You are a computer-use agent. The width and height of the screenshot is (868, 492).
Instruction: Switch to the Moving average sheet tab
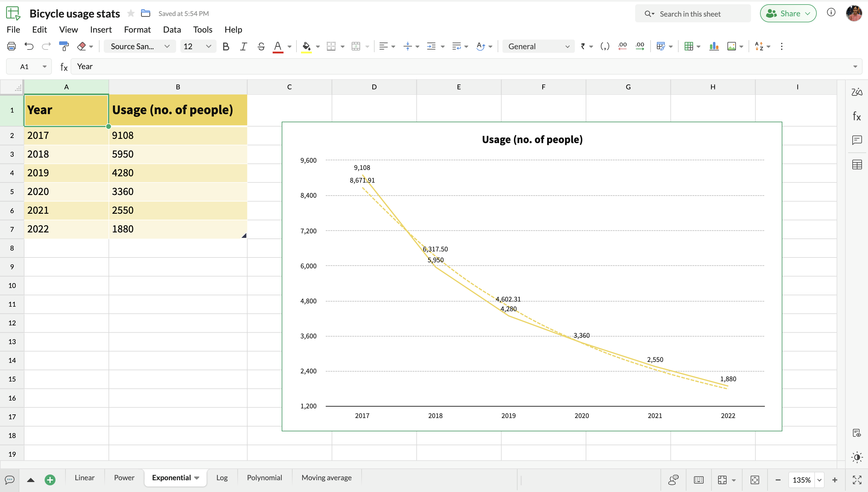tap(326, 478)
